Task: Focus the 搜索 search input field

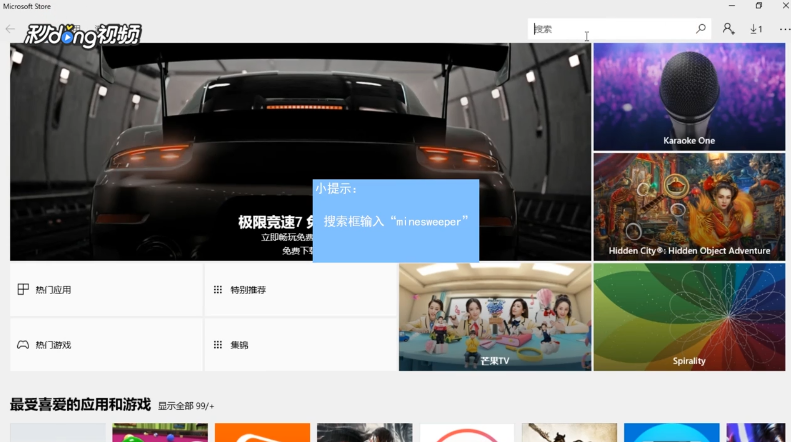Action: (619, 29)
